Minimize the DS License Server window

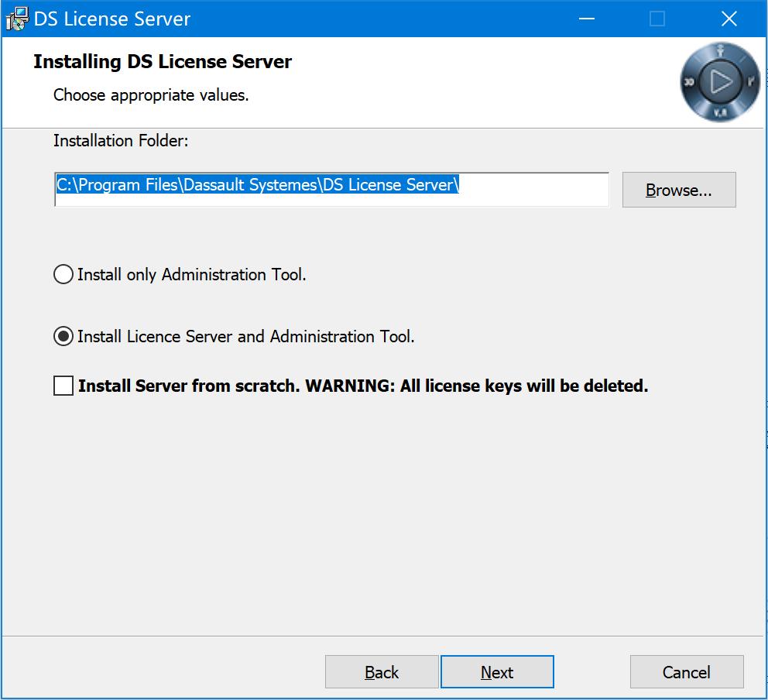[x=586, y=19]
